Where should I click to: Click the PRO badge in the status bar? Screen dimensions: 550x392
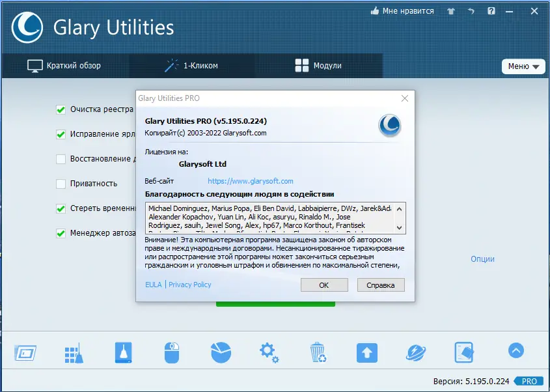tap(529, 381)
